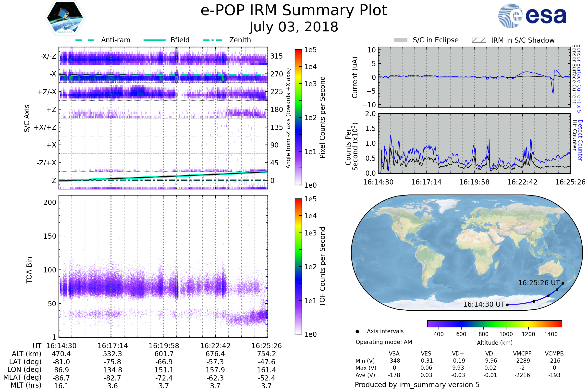Screen dimensions: 588x392
Task: Click the Pixel Counts per Second colorbar
Action: point(298,117)
